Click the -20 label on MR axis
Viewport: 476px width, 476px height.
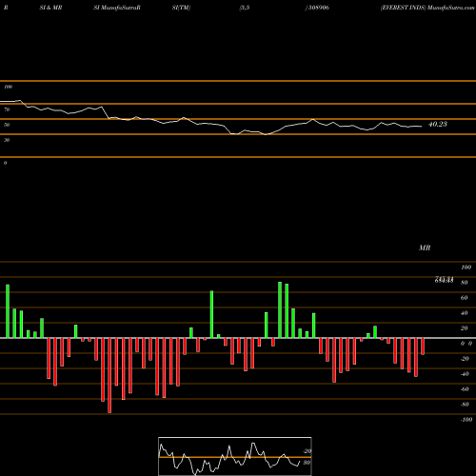point(465,359)
